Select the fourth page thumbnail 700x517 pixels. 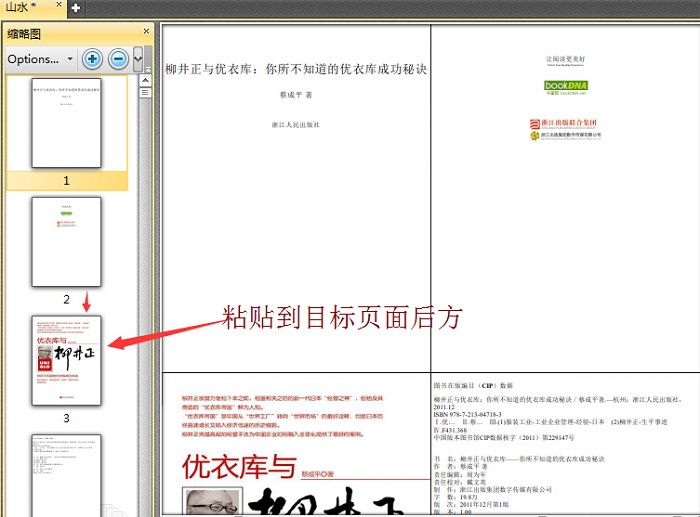click(67, 475)
